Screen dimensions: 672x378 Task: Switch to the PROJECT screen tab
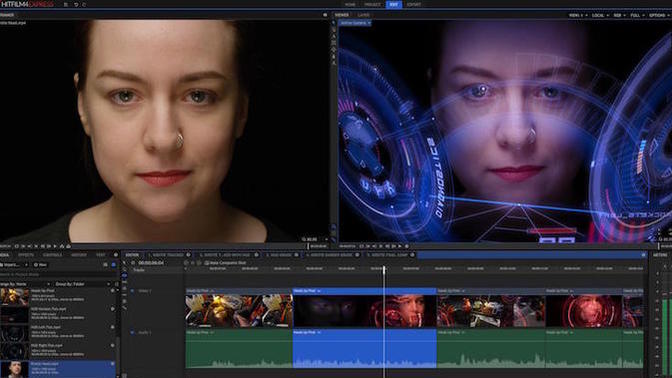[x=372, y=4]
